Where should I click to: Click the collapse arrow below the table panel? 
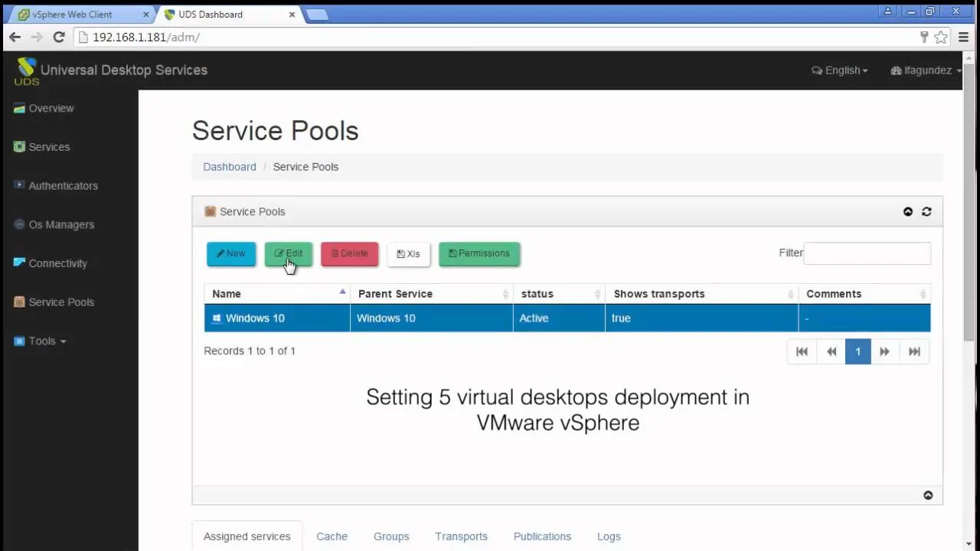point(928,495)
